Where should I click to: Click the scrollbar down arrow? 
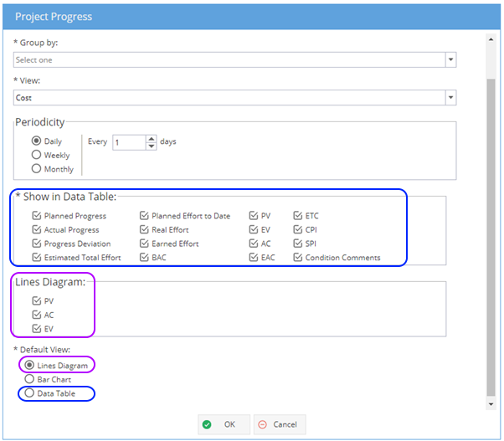point(491,404)
